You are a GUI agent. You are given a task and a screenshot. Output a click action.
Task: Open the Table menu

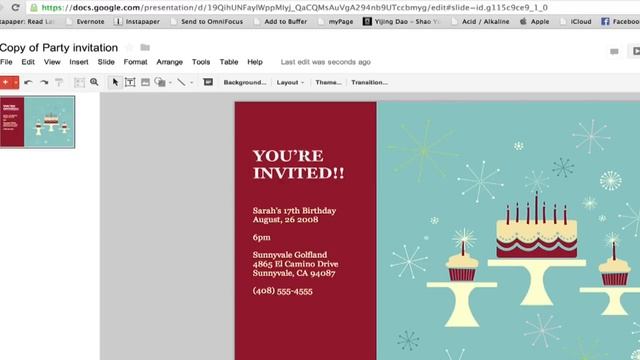(x=229, y=62)
